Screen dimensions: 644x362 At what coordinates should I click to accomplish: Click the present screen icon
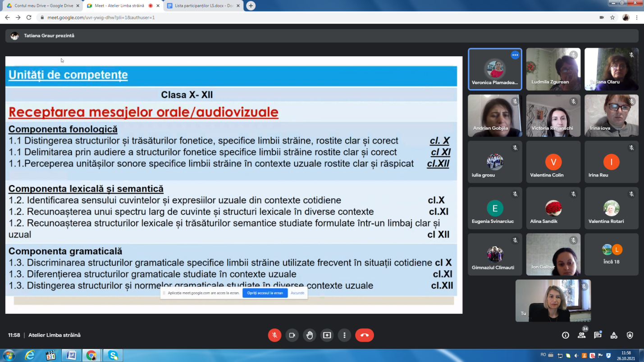click(x=327, y=335)
